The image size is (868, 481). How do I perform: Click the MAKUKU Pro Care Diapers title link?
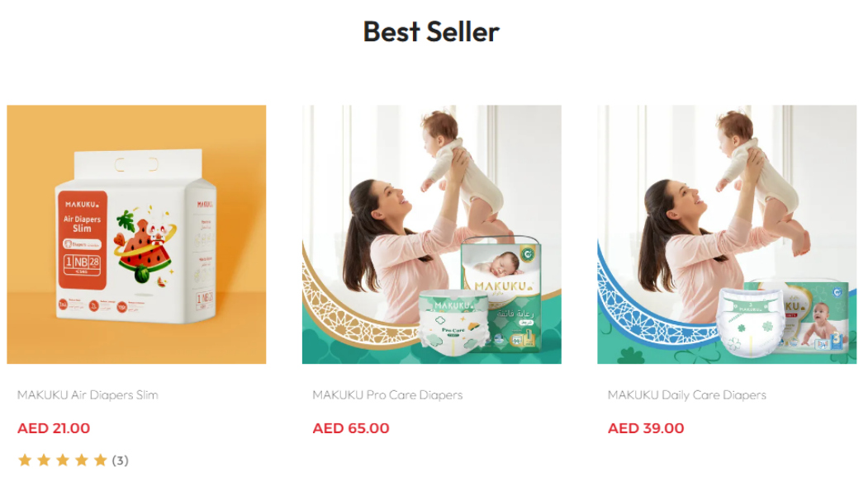387,394
